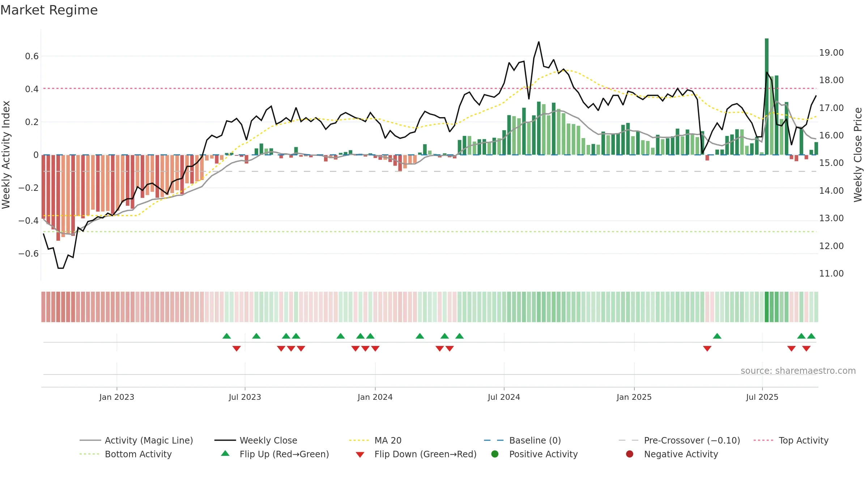Click the Jul 2023 x-axis label

245,397
